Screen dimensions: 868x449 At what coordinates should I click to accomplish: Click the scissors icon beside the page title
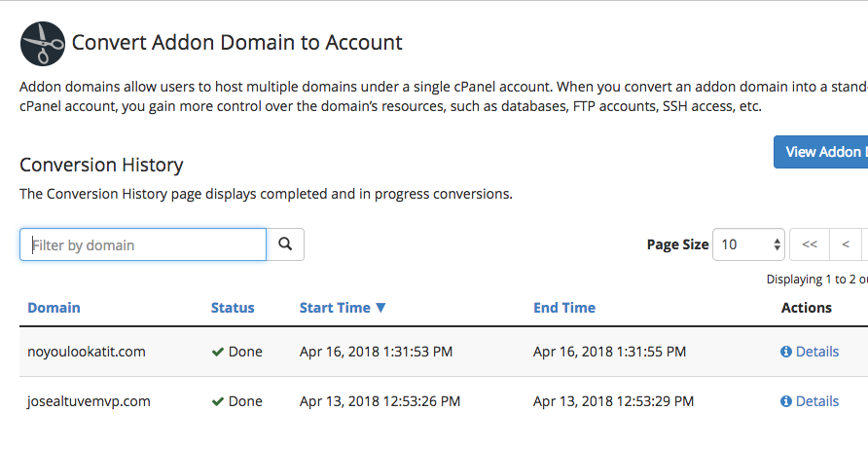tap(43, 44)
